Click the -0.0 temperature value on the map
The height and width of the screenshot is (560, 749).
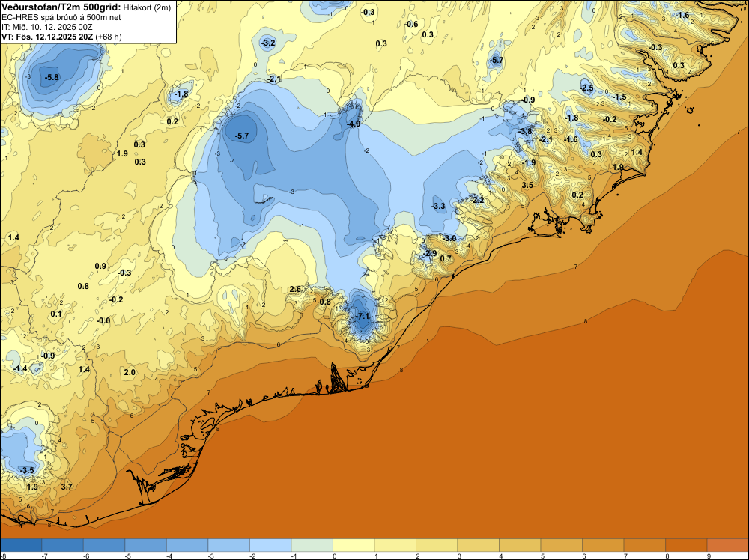[103, 321]
